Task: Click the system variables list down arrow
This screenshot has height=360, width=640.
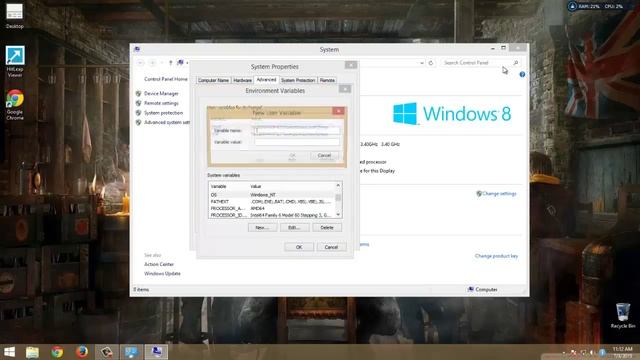Action: click(338, 215)
